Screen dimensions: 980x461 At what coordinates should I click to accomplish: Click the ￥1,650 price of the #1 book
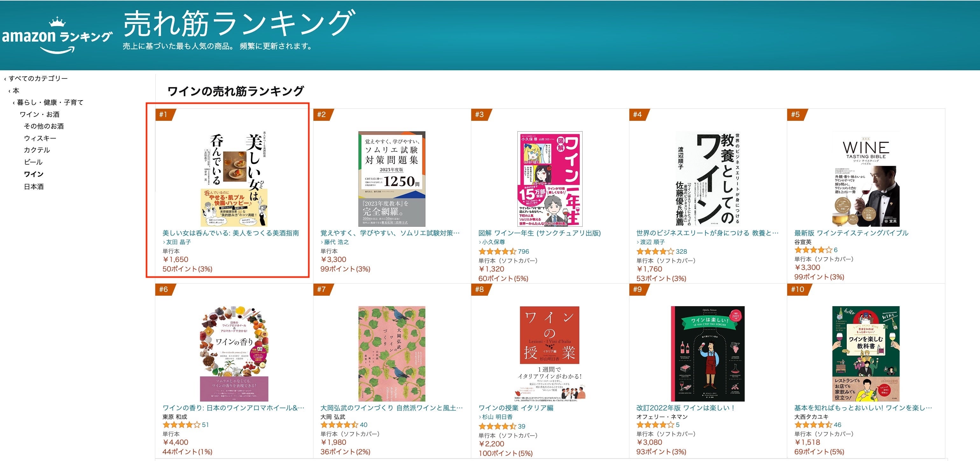tap(175, 259)
